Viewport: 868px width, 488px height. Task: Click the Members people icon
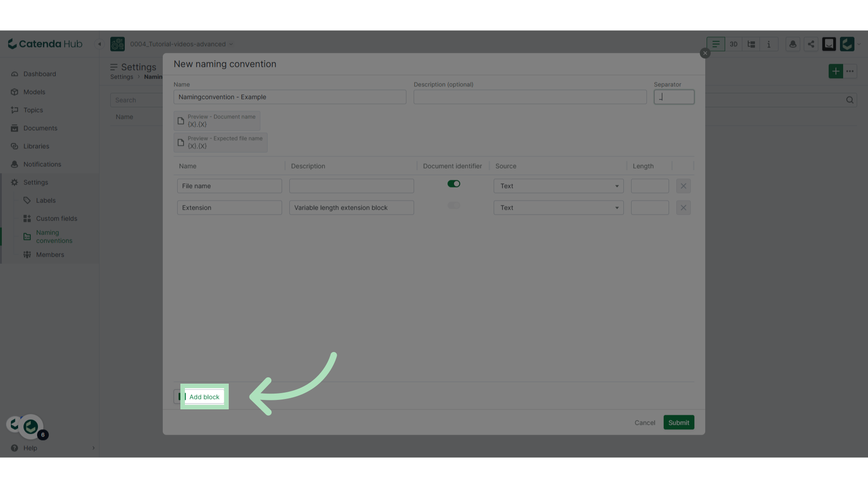(27, 254)
